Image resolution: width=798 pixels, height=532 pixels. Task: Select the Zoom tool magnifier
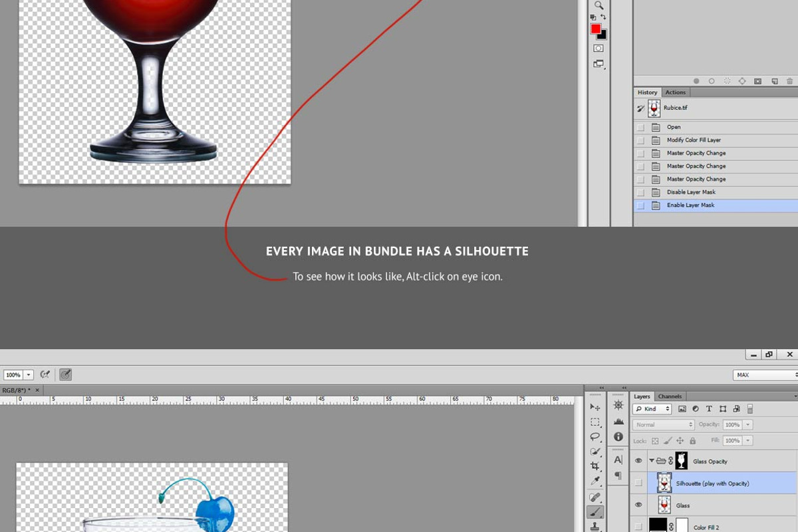pos(598,5)
